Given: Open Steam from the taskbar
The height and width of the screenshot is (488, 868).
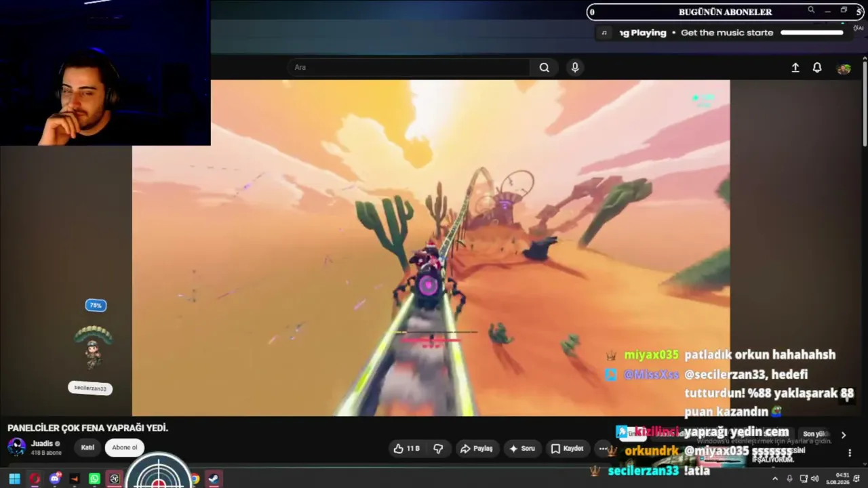Looking at the screenshot, I should [x=213, y=479].
